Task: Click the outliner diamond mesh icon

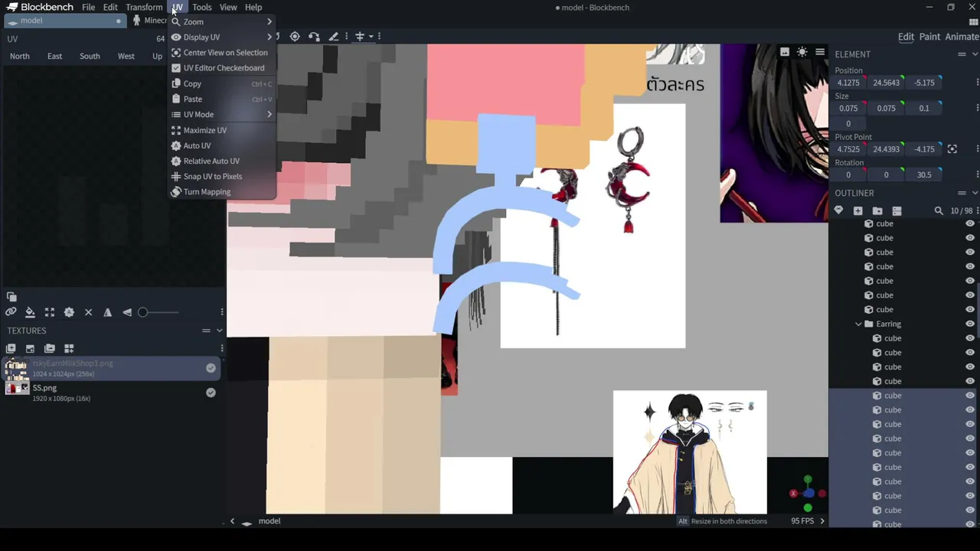Action: tap(838, 210)
